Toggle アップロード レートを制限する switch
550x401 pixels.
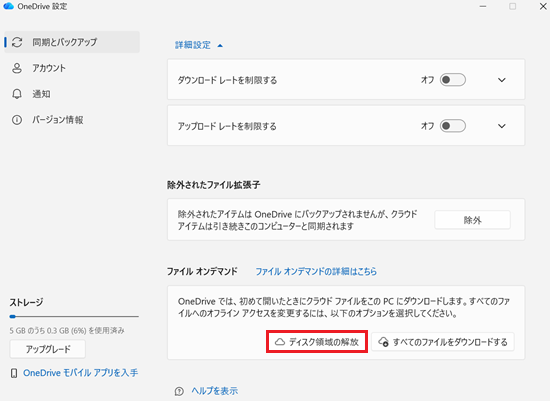(453, 126)
